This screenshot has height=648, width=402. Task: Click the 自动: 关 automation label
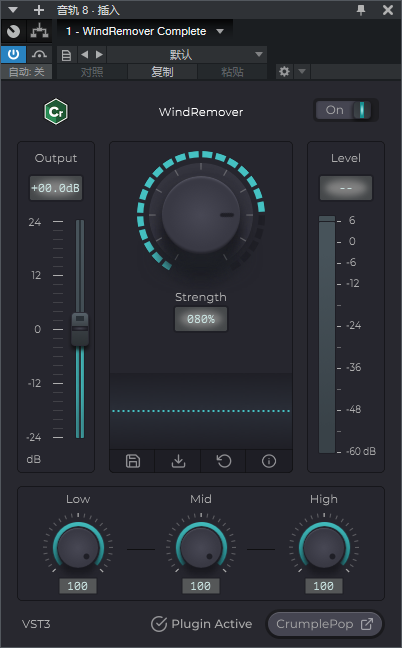pyautogui.click(x=26, y=72)
